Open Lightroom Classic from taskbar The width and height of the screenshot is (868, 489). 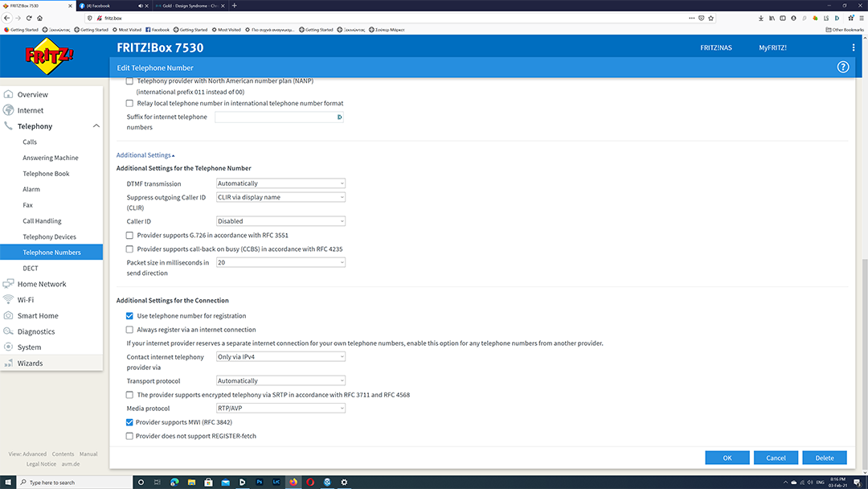click(x=276, y=482)
